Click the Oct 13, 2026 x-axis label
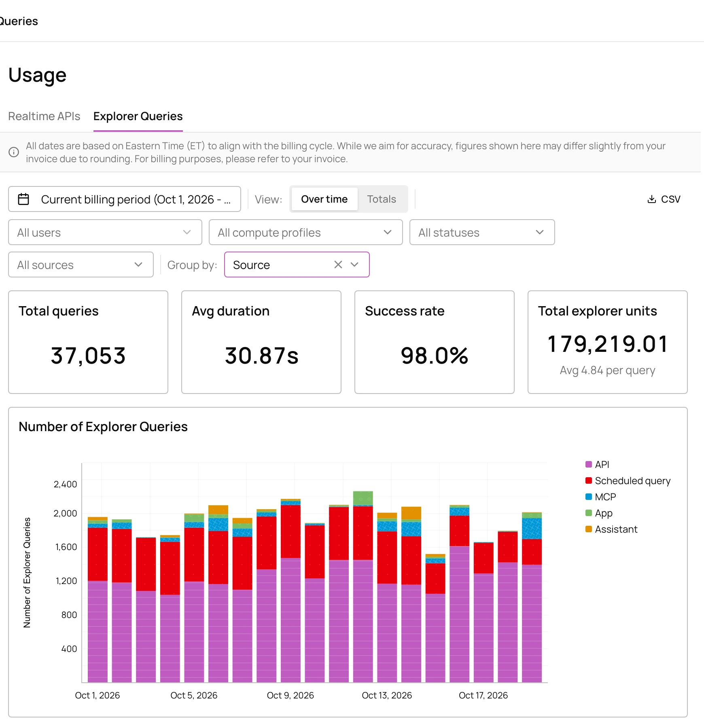 point(387,695)
